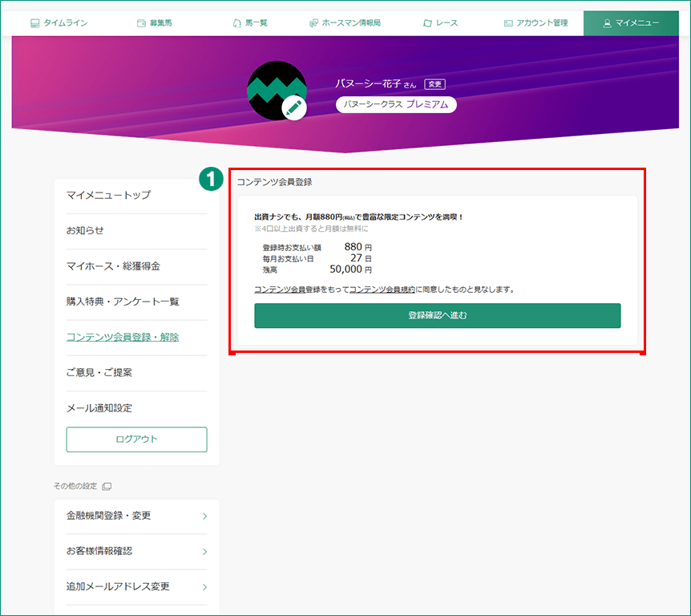Image resolution: width=691 pixels, height=616 pixels.
Task: Click the card icon beside アカウント管理
Action: (x=508, y=23)
